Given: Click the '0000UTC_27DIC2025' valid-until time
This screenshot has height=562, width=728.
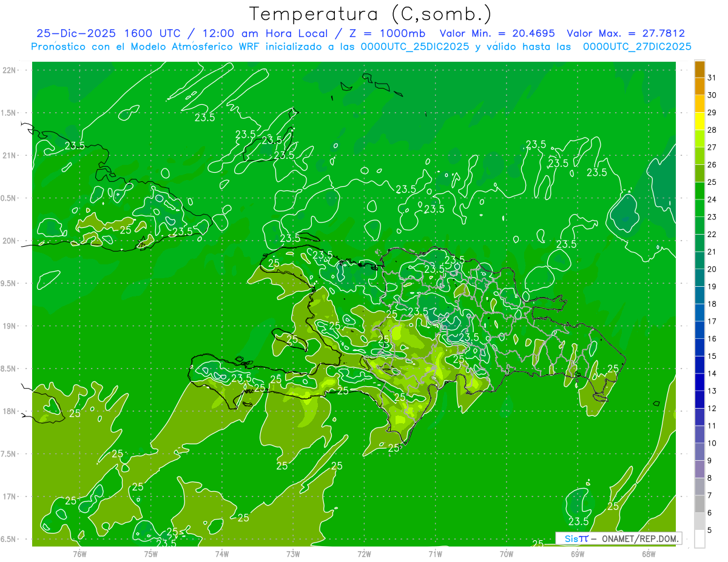Looking at the screenshot, I should [x=637, y=47].
